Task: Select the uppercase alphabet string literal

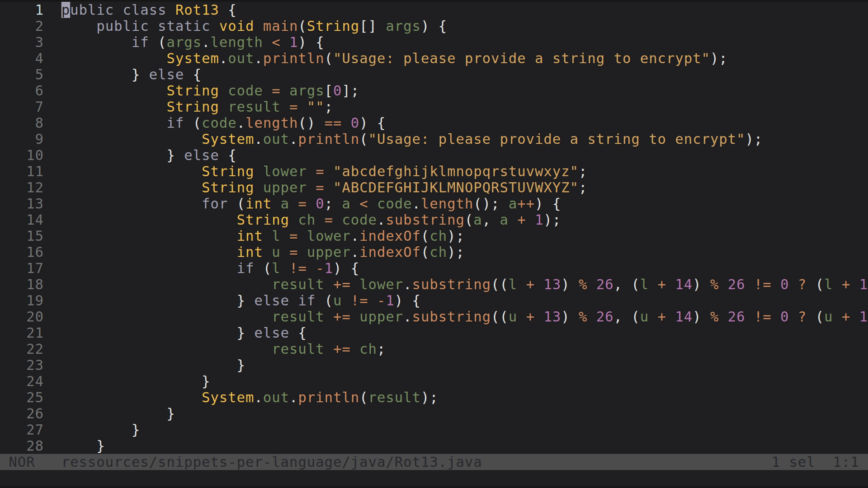Action: 459,188
